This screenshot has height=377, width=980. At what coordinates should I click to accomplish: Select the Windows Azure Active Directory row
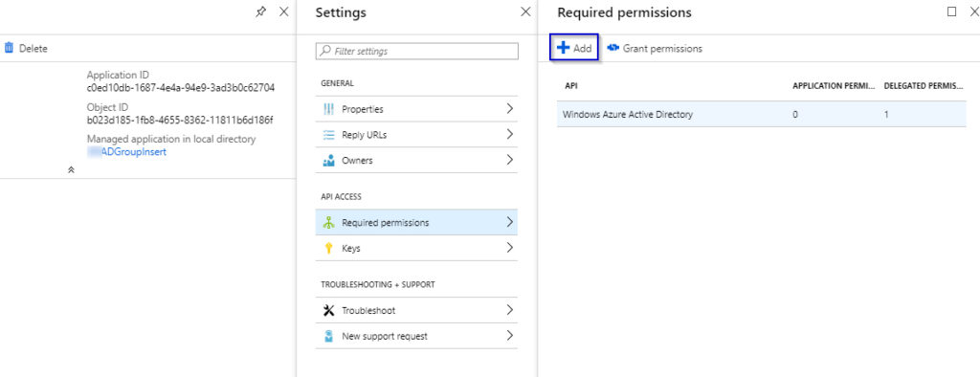pyautogui.click(x=761, y=115)
